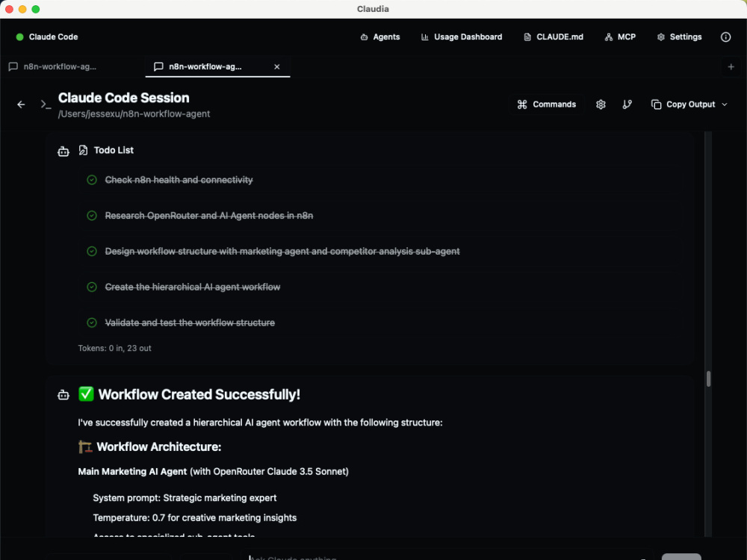Toggle check beside 'Validate and test the workflow structure'
Screen dimensions: 747x560
(x=92, y=323)
